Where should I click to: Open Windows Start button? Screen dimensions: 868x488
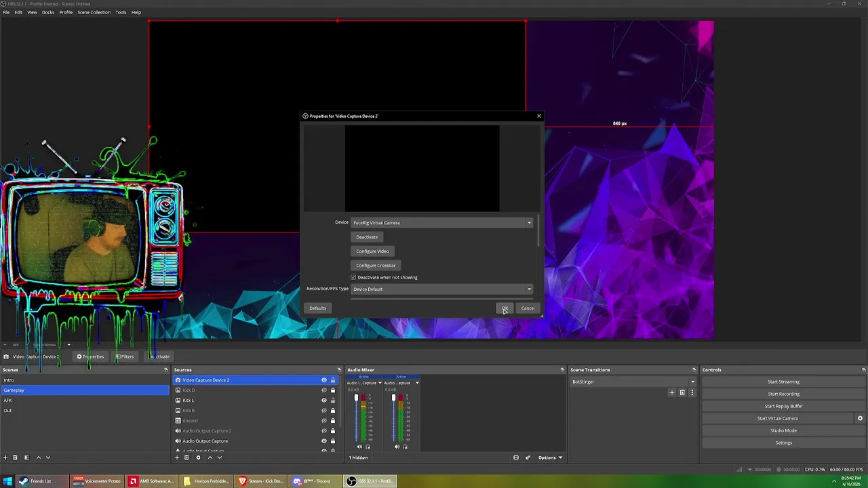pos(8,481)
